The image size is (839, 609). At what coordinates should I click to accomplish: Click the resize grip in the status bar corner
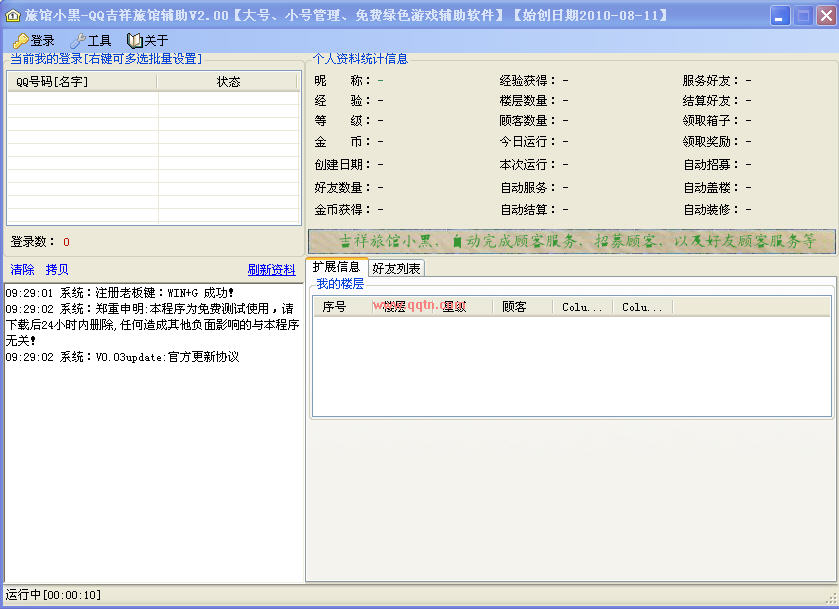832,599
